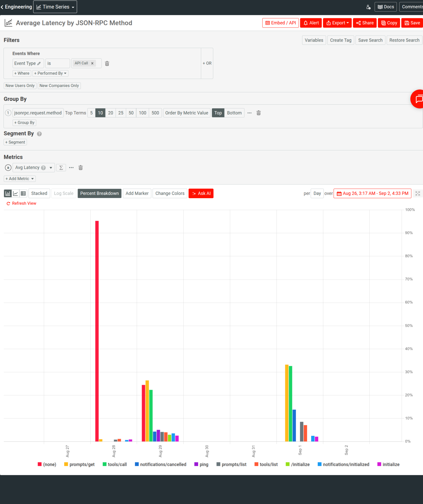Open the table data view
423x504 pixels.
[23, 193]
